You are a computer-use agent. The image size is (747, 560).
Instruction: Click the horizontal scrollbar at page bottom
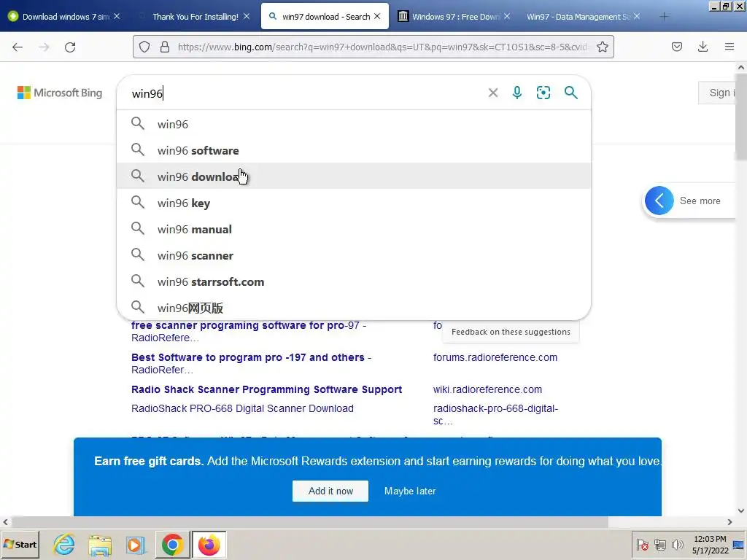pyautogui.click(x=309, y=522)
